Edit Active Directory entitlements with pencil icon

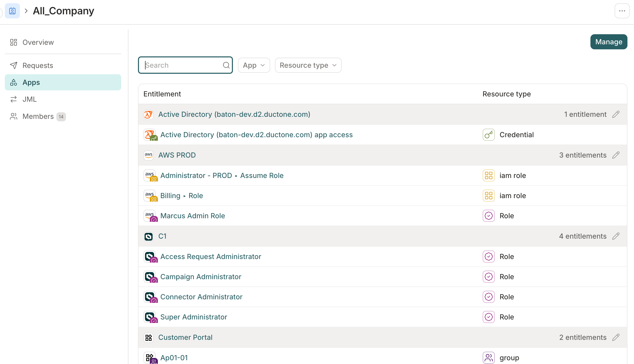[x=616, y=114]
